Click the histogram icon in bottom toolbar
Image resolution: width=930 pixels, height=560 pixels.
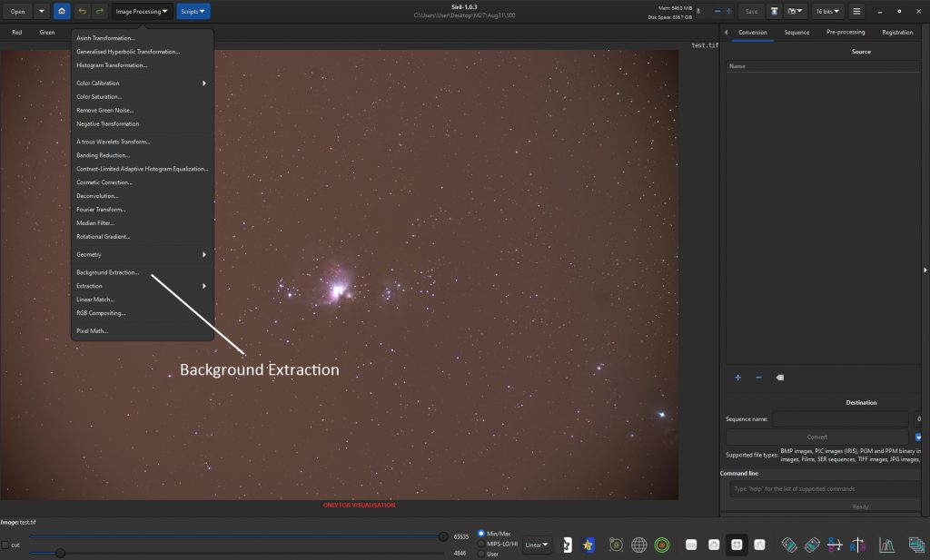[886, 545]
